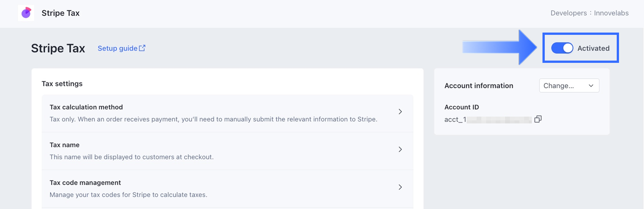Click the Account information heading
644x209 pixels.
pos(478,86)
